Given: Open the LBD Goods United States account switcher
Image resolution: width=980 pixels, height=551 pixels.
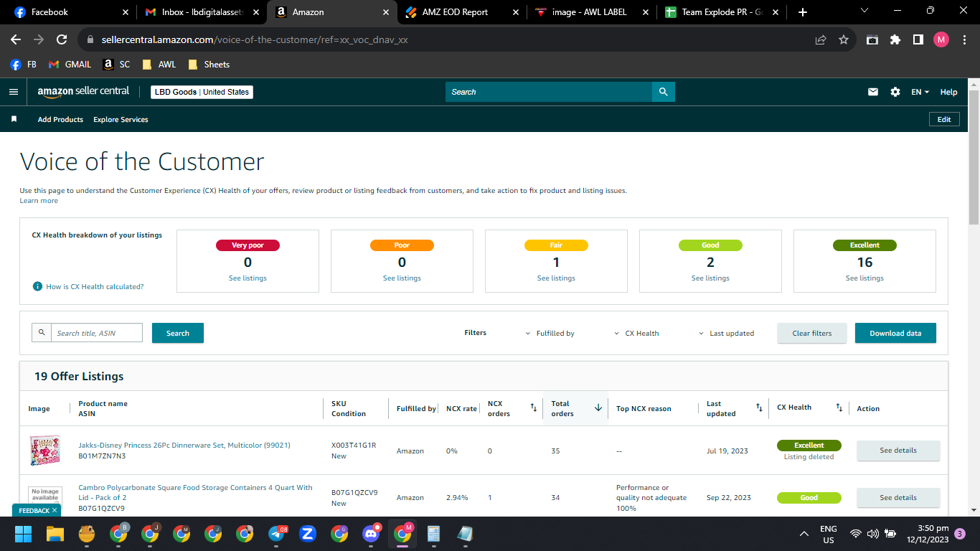Looking at the screenshot, I should point(202,92).
